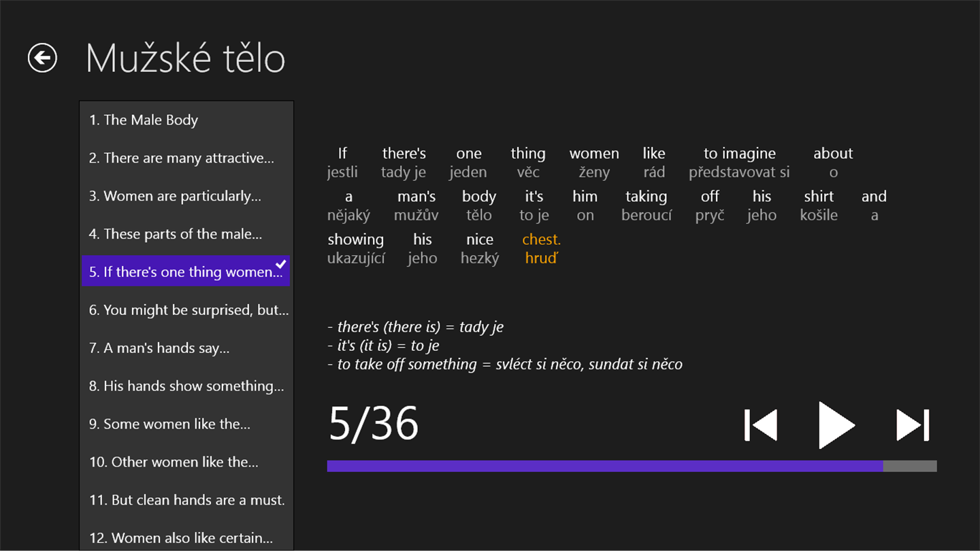The width and height of the screenshot is (980, 551).
Task: Skip to the next sentence
Action: [x=913, y=426]
